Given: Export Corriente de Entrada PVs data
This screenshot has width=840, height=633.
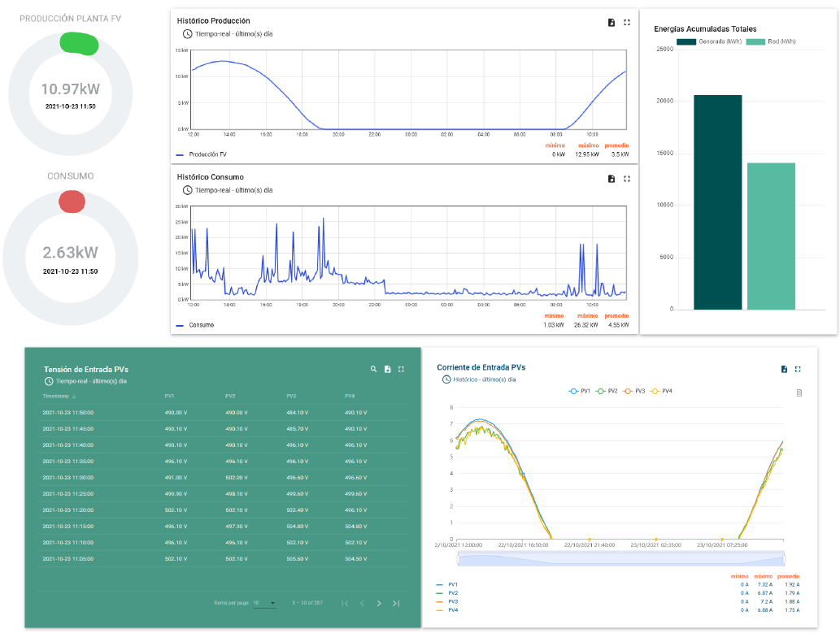Looking at the screenshot, I should (784, 369).
